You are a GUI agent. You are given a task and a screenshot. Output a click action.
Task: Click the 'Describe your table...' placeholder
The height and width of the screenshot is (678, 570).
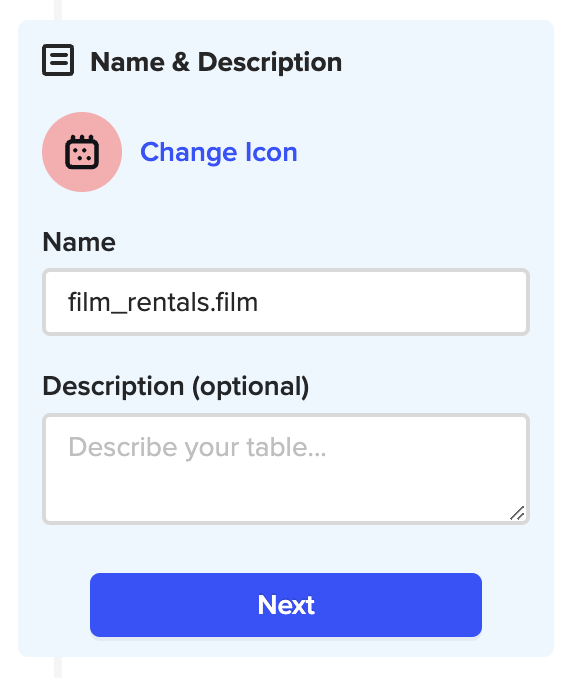tap(197, 447)
